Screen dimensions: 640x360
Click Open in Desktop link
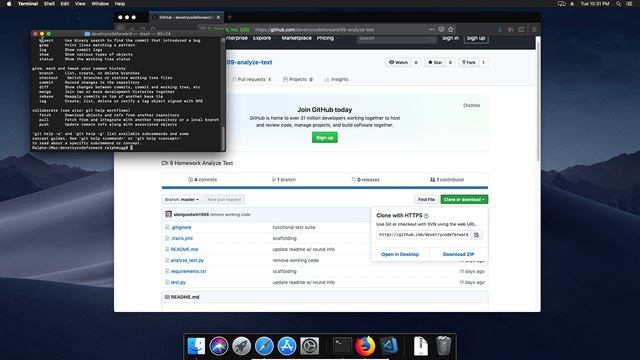pos(400,254)
